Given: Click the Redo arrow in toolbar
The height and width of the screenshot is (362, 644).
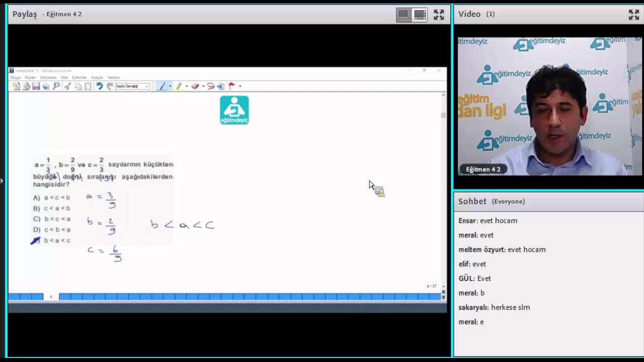Looking at the screenshot, I should pyautogui.click(x=110, y=86).
